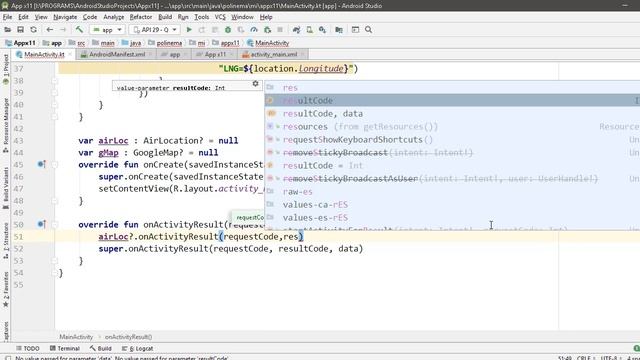Choose 'requestShowKeyboardShortcuts()' completion item
640x360 pixels.
[x=452, y=140]
